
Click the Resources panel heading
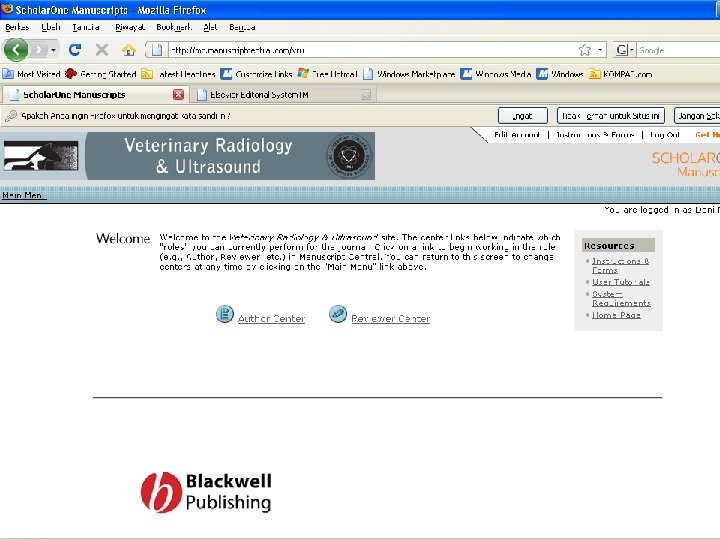(x=618, y=246)
